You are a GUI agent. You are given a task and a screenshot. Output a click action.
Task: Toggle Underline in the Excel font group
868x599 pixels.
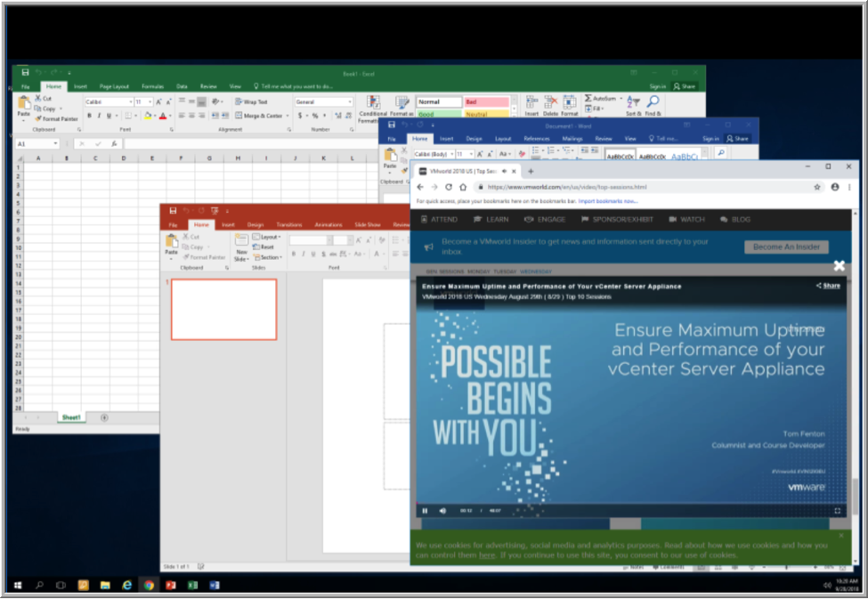[109, 116]
